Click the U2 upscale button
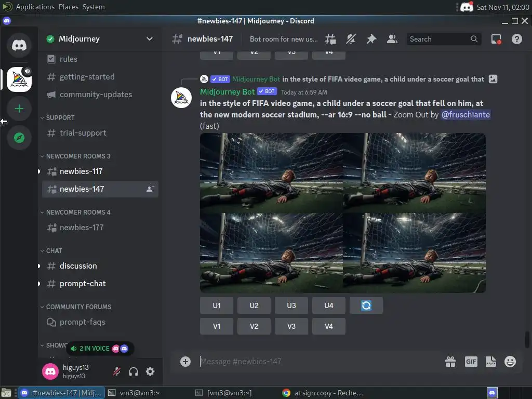 click(x=254, y=305)
